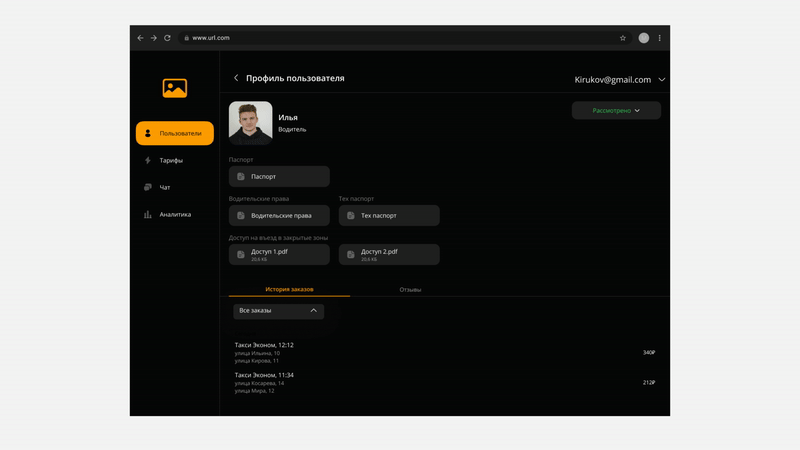
Task: Click the orange image logo
Action: [174, 88]
